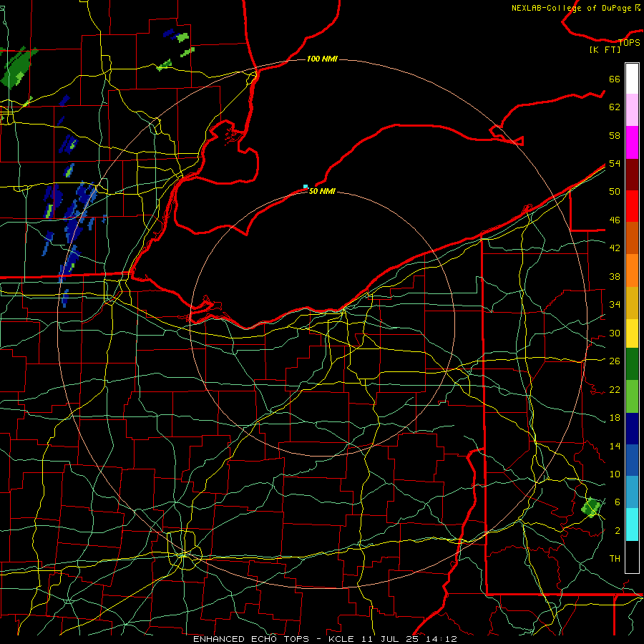Click the 30 legend value
Viewport: 644px width, 644px height.
615,333
